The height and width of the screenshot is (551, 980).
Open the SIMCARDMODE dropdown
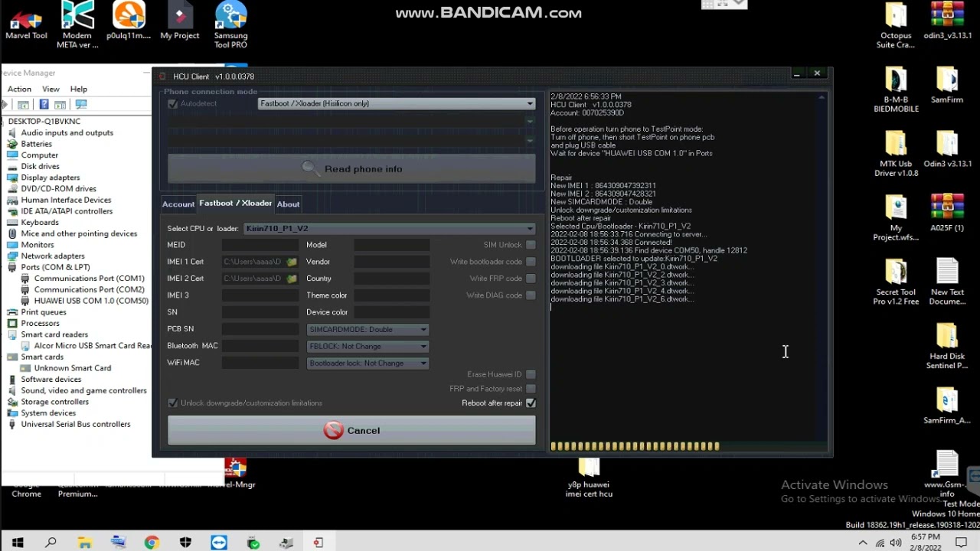(x=367, y=330)
